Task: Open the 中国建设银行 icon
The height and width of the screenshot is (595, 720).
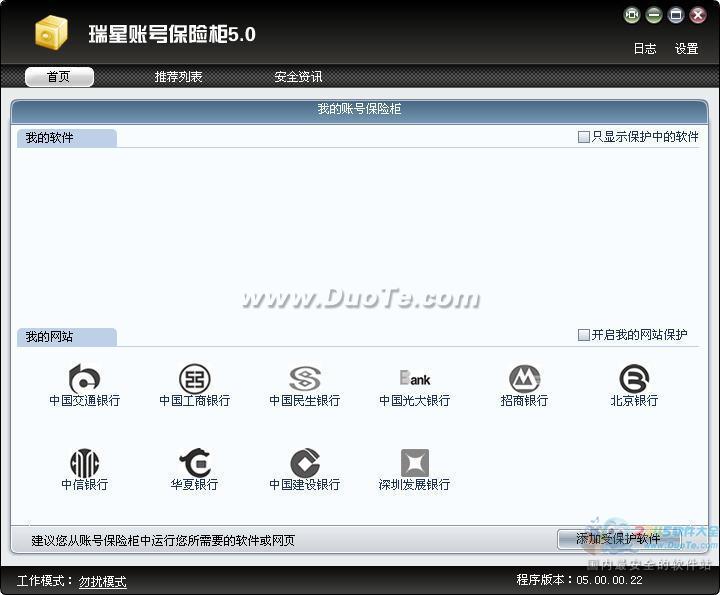Action: click(x=304, y=463)
